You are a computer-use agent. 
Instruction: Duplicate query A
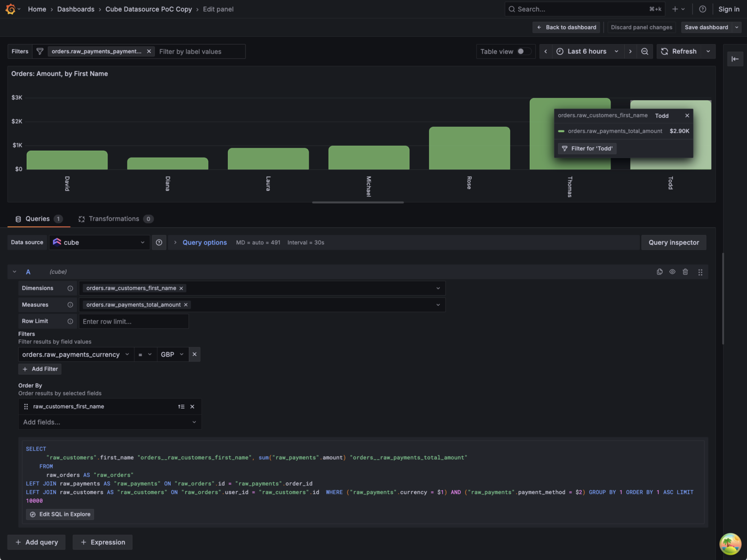pyautogui.click(x=659, y=272)
